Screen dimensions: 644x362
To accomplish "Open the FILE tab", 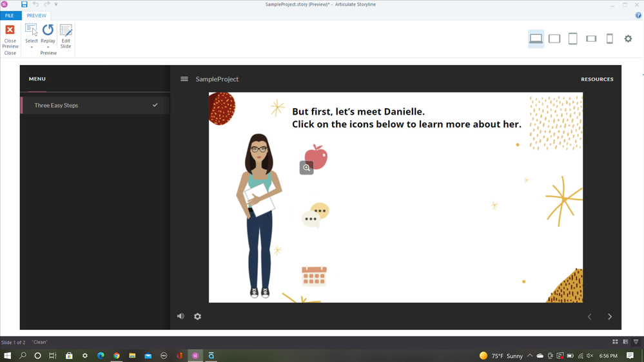I will [x=10, y=15].
